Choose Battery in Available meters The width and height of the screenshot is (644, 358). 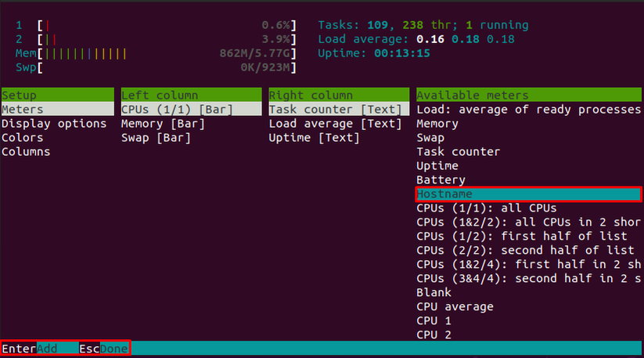(441, 180)
